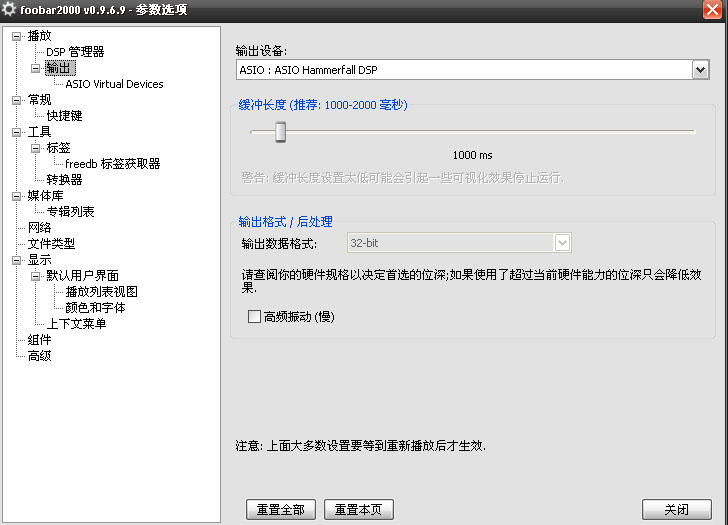This screenshot has width=728, height=525.
Task: Collapse the 播放 tree node
Action: click(x=17, y=36)
